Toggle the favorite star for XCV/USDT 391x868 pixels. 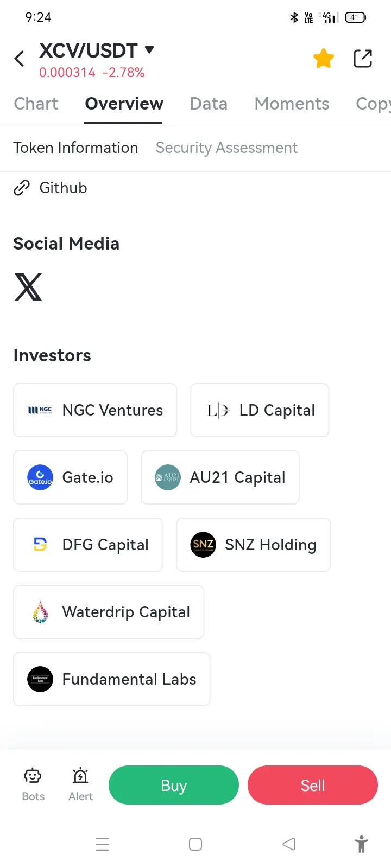pyautogui.click(x=324, y=59)
